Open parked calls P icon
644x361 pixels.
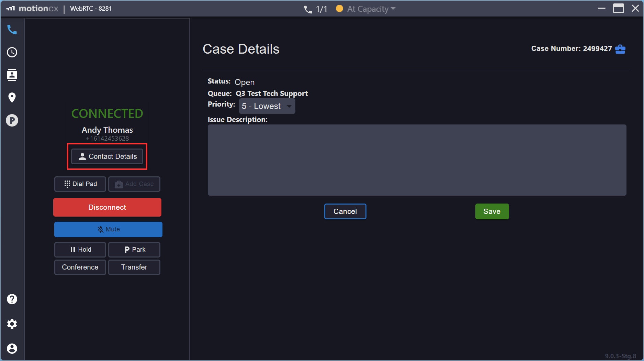pos(12,120)
